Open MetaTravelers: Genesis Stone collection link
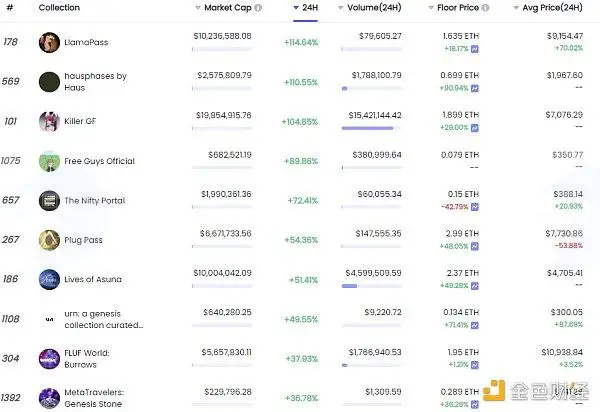This screenshot has width=600, height=412. [94, 398]
